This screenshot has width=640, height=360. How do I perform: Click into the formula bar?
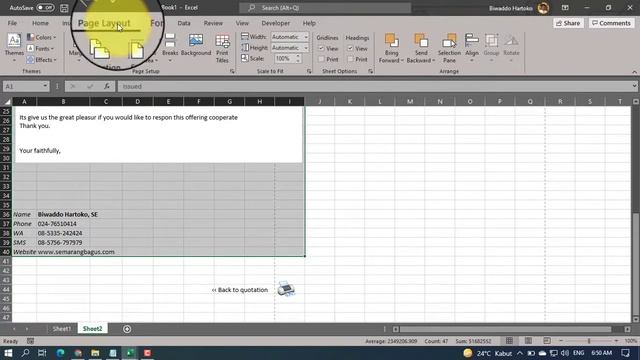373,87
